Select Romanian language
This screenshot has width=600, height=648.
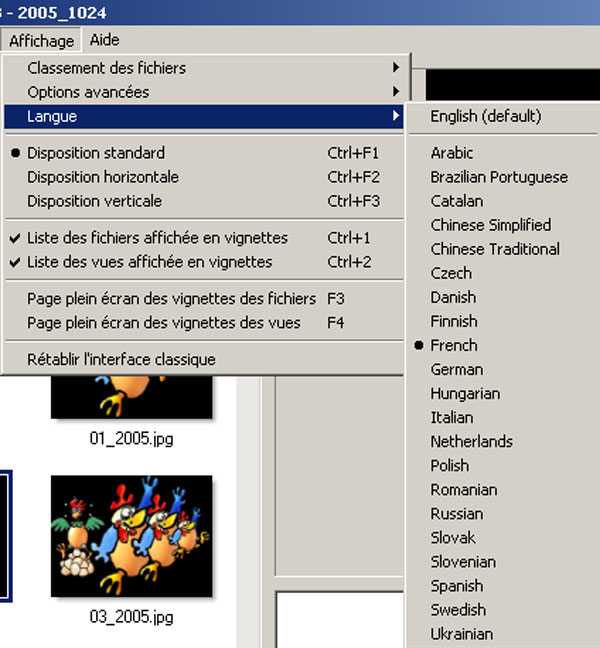(504, 490)
